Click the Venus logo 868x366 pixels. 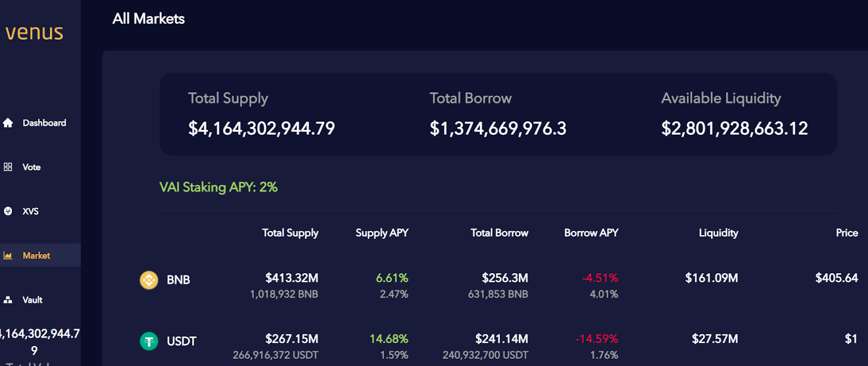[x=34, y=33]
